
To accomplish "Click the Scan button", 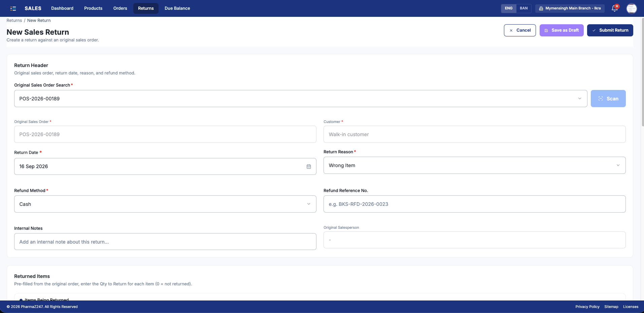I will 608,99.
